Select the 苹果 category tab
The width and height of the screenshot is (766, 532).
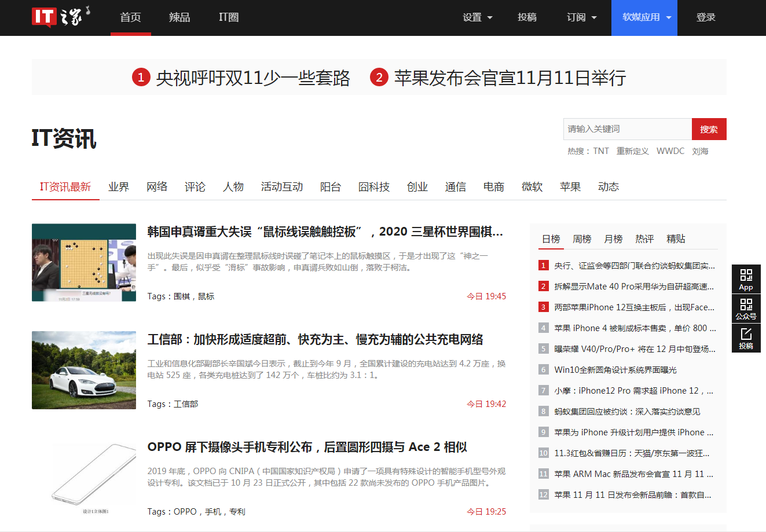[570, 187]
